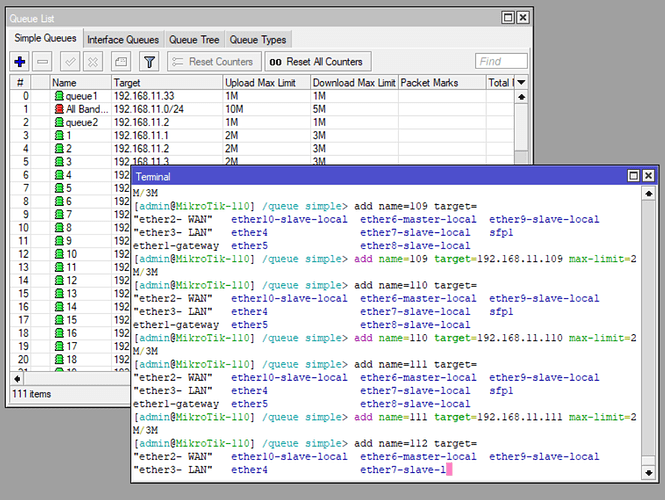Click the Enable checkmark icon
Viewport: 665px width, 500px height.
(71, 62)
